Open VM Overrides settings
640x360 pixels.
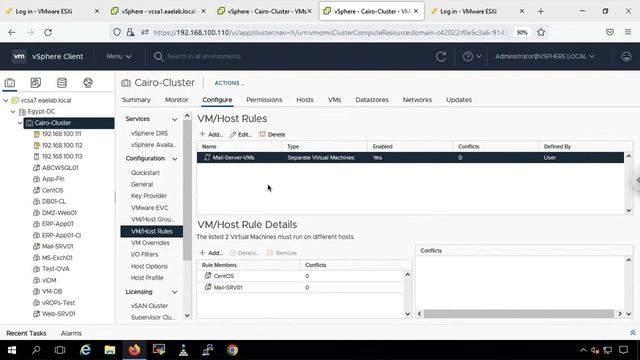pos(150,243)
